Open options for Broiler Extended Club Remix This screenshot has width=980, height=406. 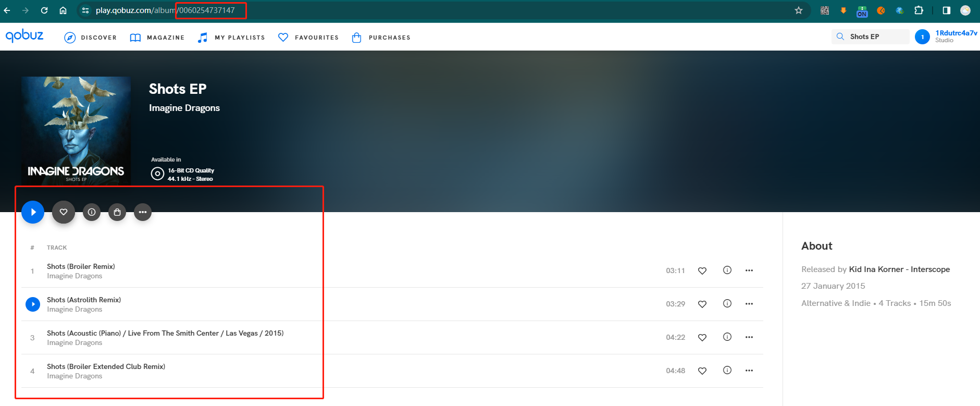pos(749,371)
